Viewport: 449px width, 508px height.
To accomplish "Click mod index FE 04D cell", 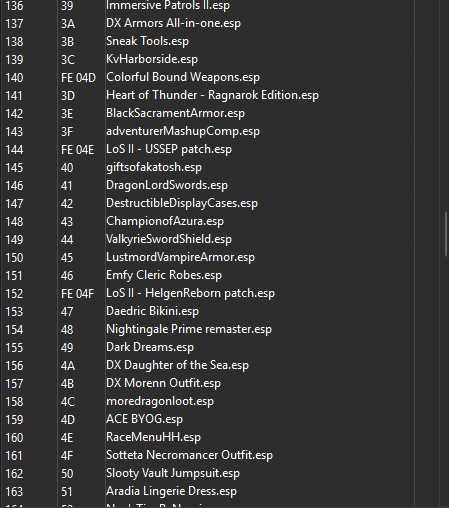I will coord(78,78).
